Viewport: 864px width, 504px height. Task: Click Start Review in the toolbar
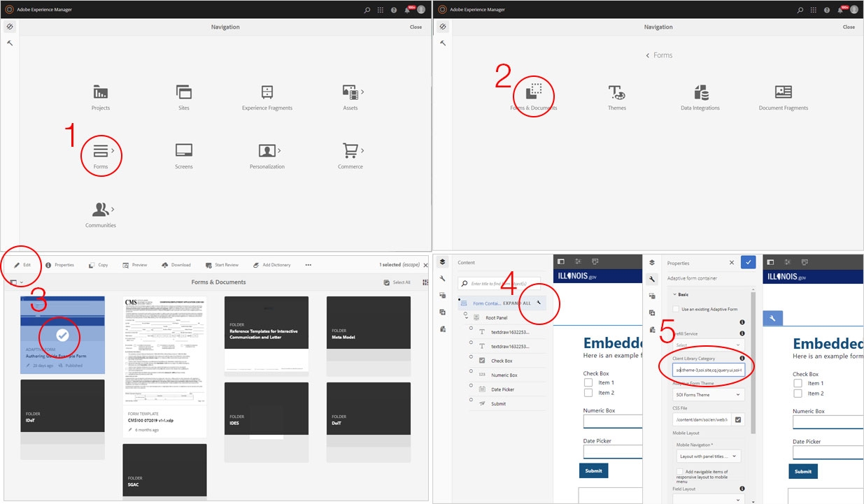tap(222, 265)
